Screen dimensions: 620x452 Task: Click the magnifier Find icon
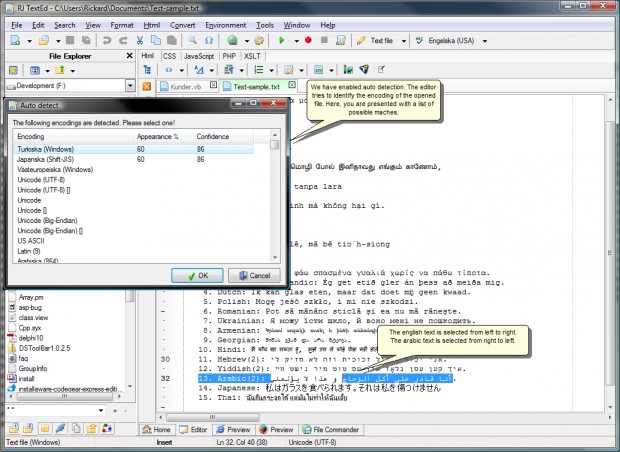coord(193,40)
